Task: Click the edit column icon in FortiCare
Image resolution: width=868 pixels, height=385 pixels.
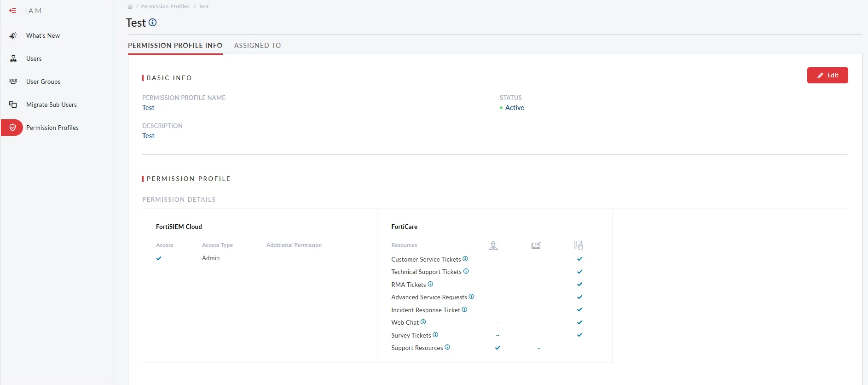Action: [536, 245]
